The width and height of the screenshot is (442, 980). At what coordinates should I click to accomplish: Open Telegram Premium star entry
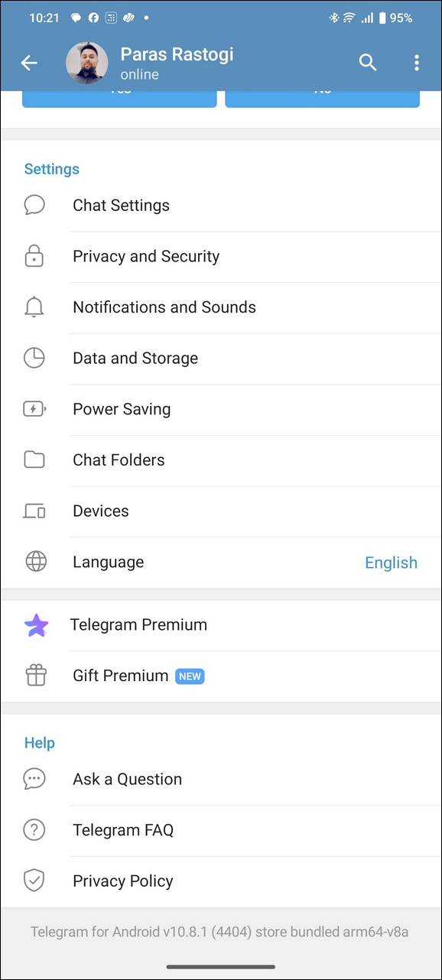221,625
